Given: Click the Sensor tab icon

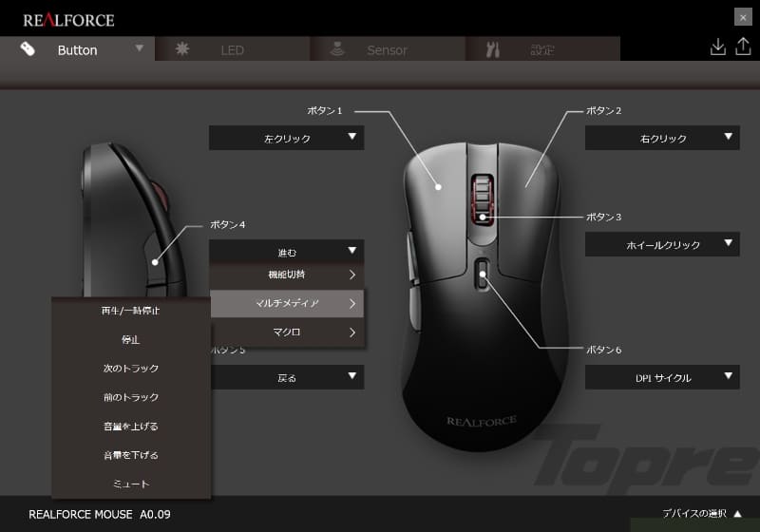Looking at the screenshot, I should pos(337,49).
